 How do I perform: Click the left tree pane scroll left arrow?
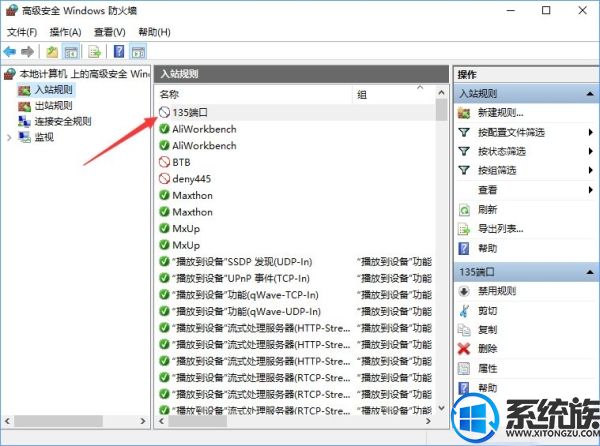tap(7, 421)
